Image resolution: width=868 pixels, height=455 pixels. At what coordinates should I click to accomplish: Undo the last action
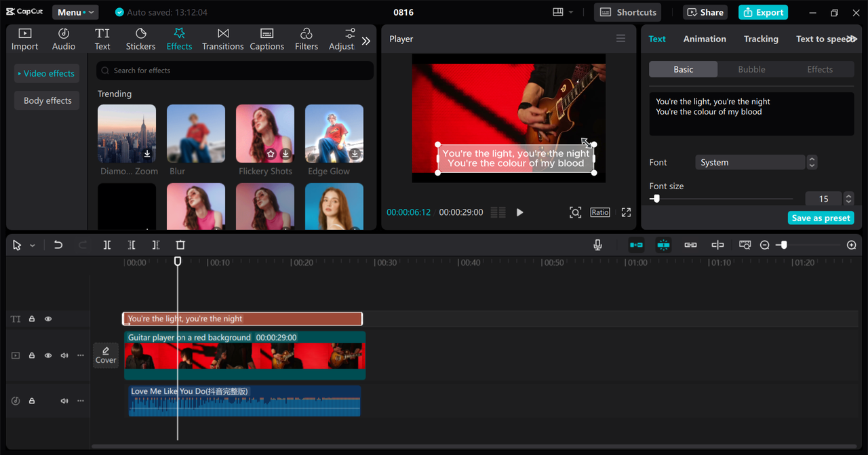(x=58, y=245)
